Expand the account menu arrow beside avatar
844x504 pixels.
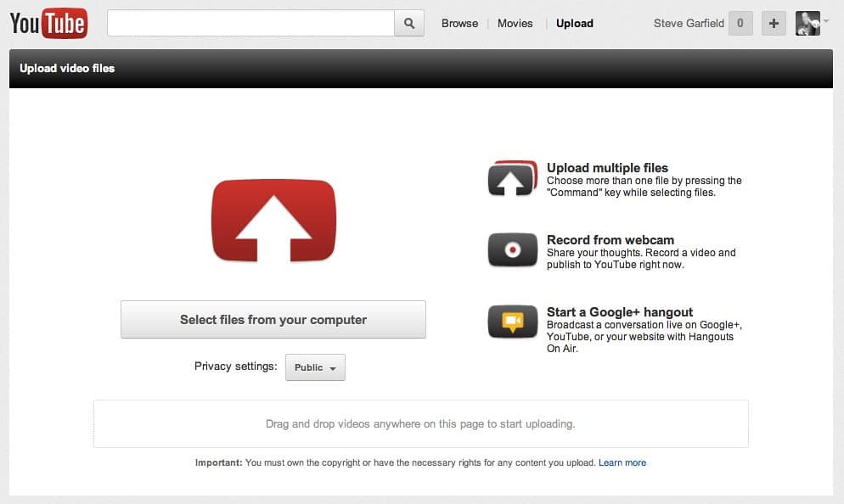click(826, 21)
